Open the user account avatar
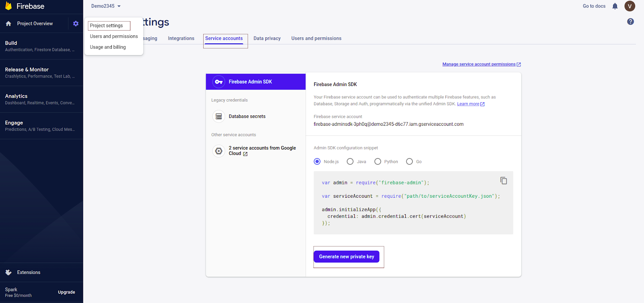This screenshot has height=303, width=644. tap(630, 6)
